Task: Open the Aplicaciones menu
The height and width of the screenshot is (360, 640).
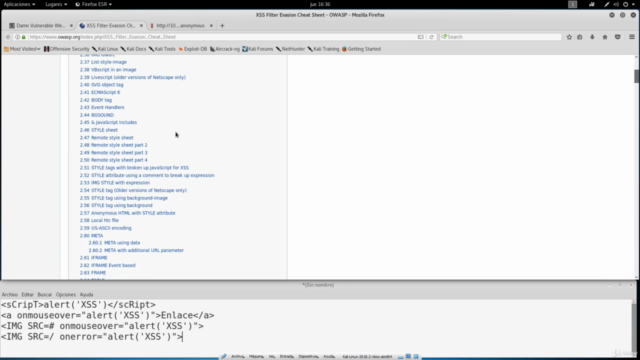Action: coord(19,4)
